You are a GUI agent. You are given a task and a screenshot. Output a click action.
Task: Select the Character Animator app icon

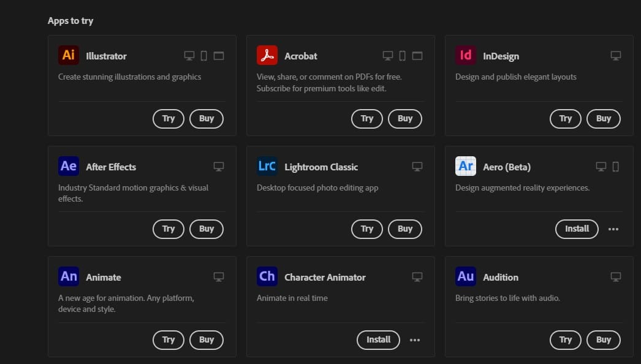(x=267, y=276)
